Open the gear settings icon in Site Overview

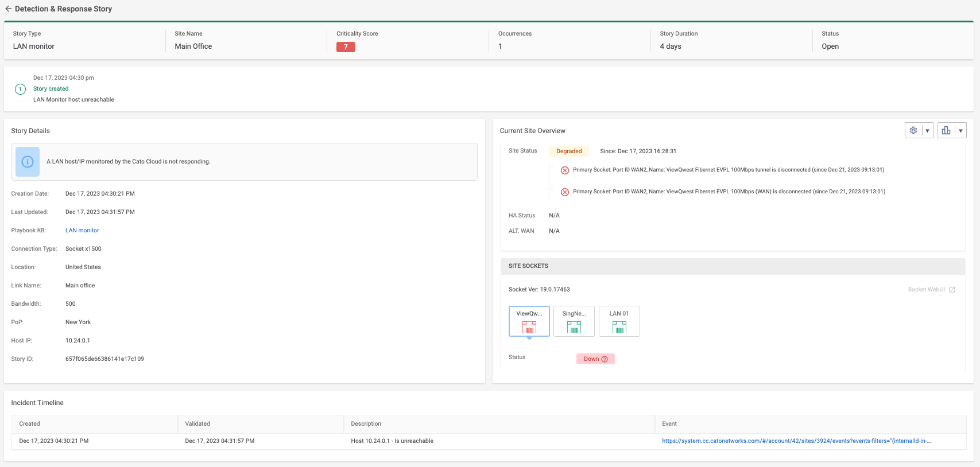tap(913, 130)
